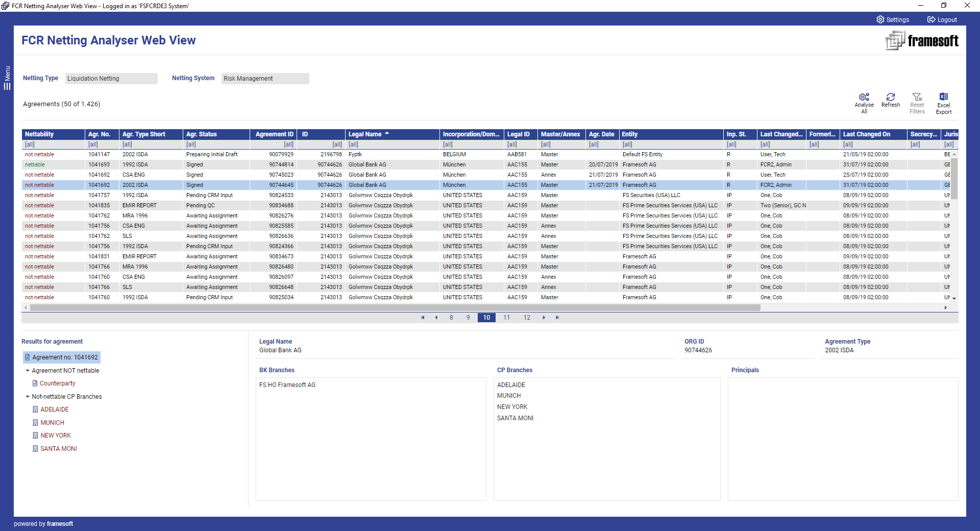Click the Legal Name filter field
980x531 pixels.
(392, 144)
